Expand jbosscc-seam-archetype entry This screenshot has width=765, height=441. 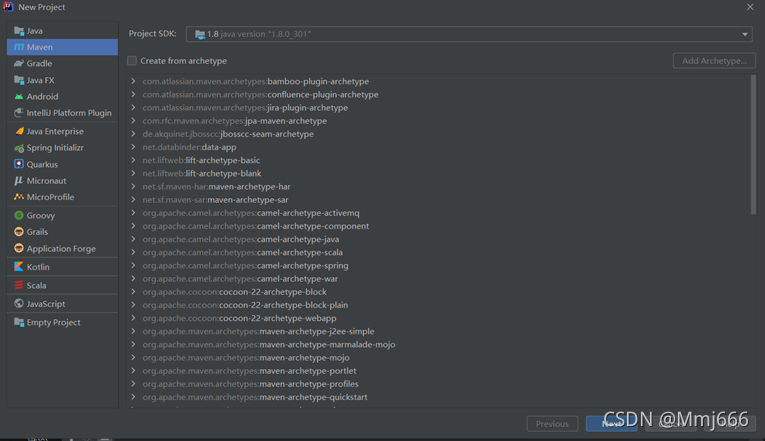click(133, 134)
